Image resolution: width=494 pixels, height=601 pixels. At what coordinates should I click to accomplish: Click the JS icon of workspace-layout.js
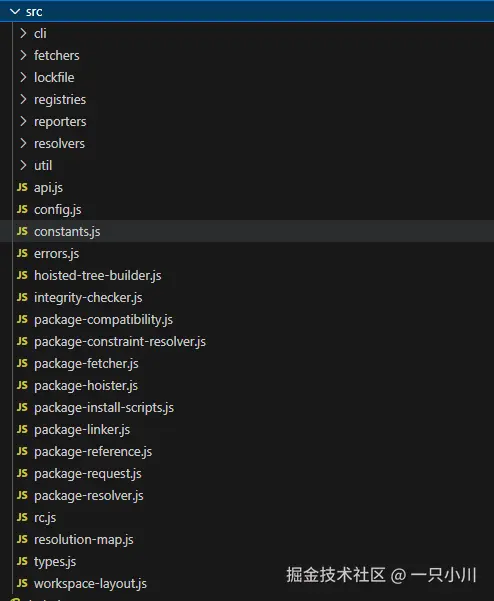pyautogui.click(x=22, y=583)
